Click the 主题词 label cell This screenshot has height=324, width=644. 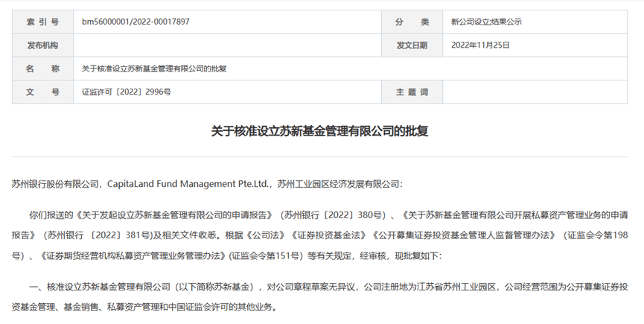coord(412,92)
